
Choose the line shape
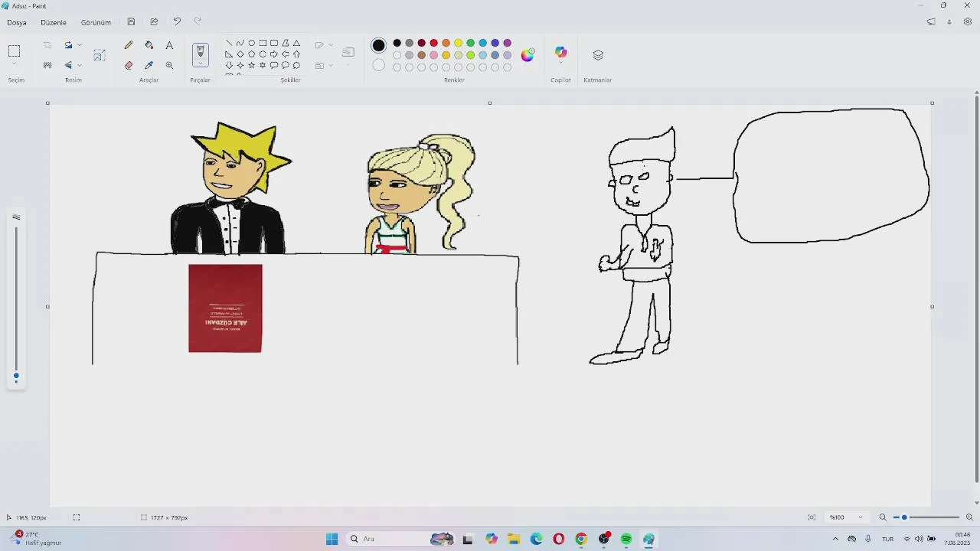point(229,43)
